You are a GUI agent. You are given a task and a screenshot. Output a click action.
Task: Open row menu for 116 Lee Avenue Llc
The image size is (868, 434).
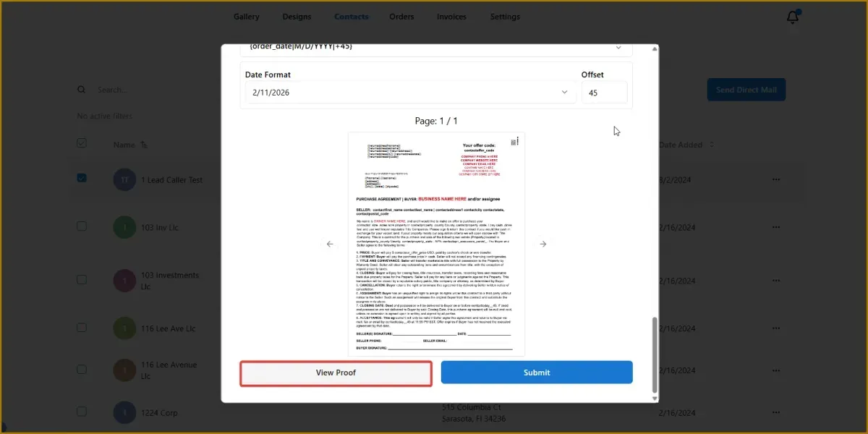pyautogui.click(x=777, y=370)
